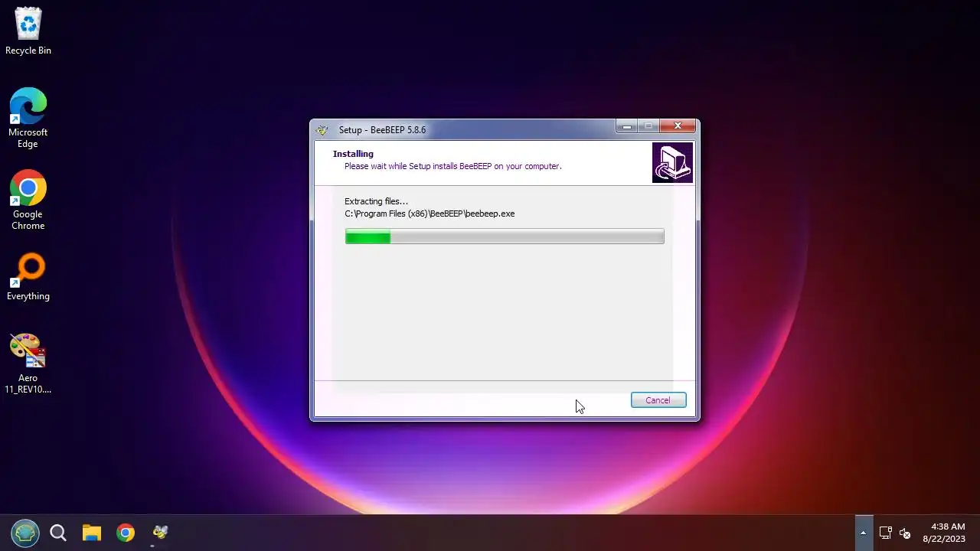Select the Everything search desktop shortcut
Image resolution: width=980 pixels, height=551 pixels.
pyautogui.click(x=28, y=277)
